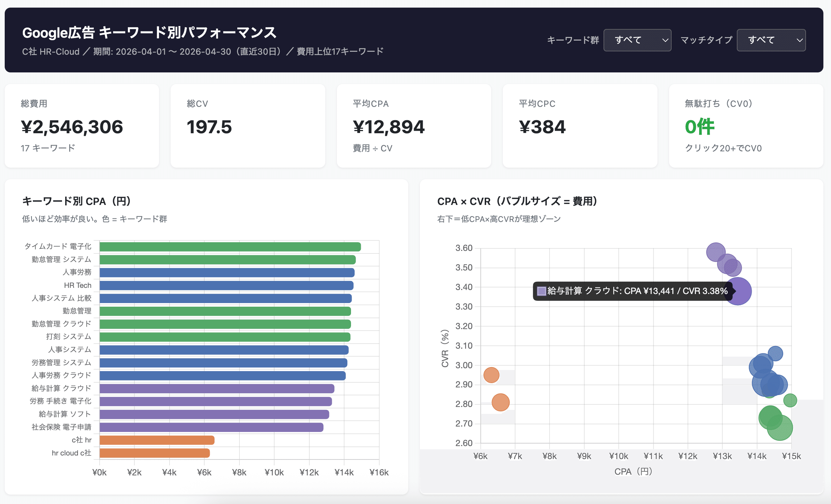Select the 給与計算 ソフト bar

click(x=214, y=414)
